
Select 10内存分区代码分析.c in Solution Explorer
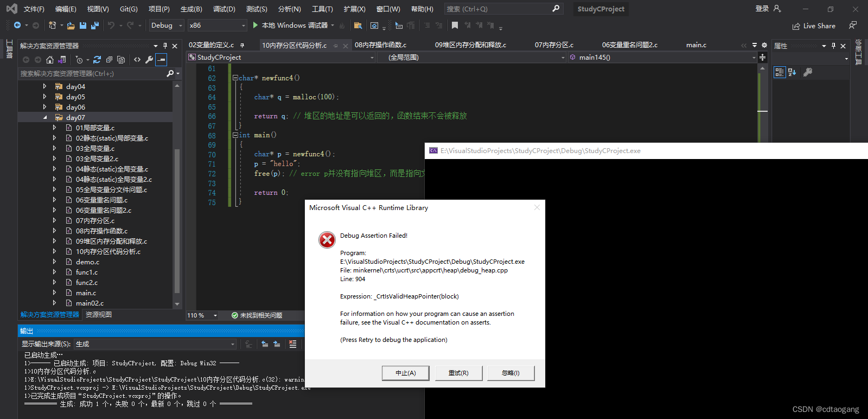[x=107, y=252]
